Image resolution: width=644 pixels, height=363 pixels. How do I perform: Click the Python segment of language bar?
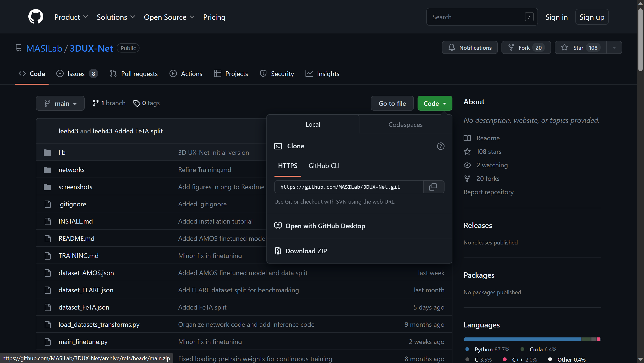tap(522, 339)
